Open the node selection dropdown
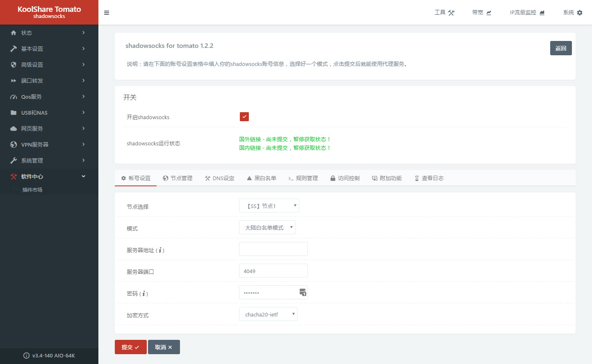 269,206
